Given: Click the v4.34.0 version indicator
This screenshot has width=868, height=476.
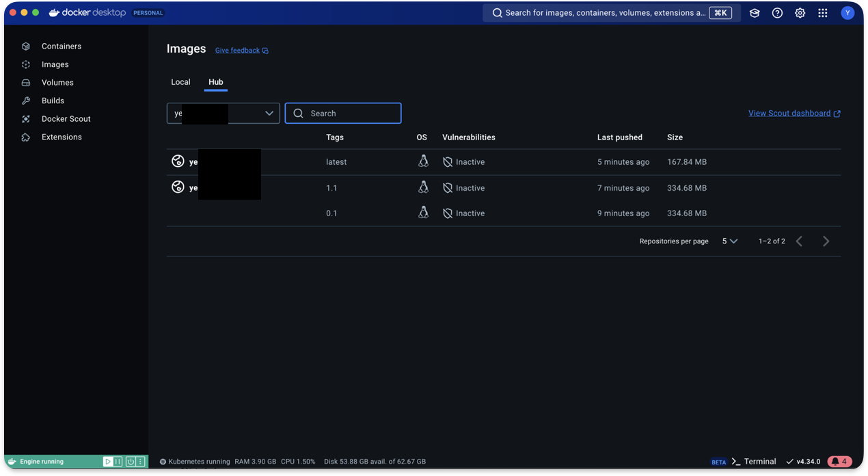Looking at the screenshot, I should click(x=803, y=462).
